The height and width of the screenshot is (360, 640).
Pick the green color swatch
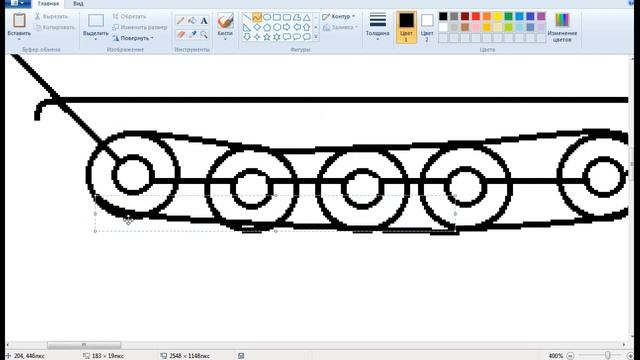coord(509,16)
